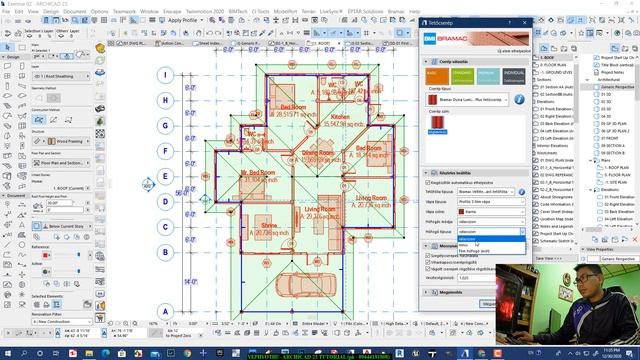Open the Vápa színe brown color dropdown
The width and height of the screenshot is (640, 360).
pyautogui.click(x=491, y=212)
